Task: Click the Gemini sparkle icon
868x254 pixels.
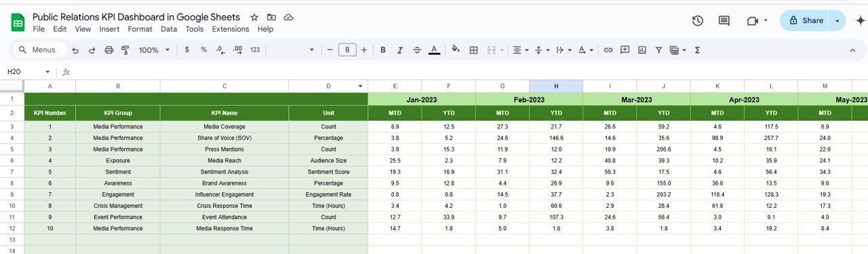Action: coord(861,20)
